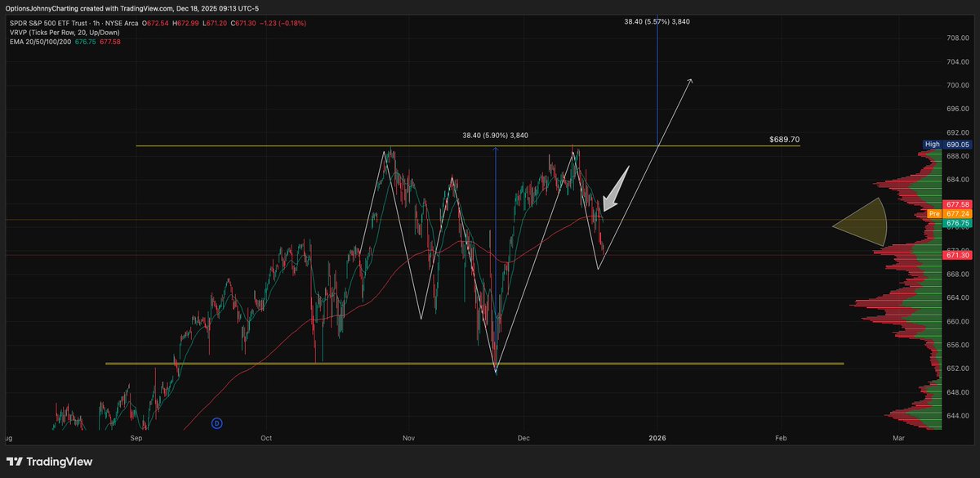Click the 648.00 price axis label

pos(957,392)
